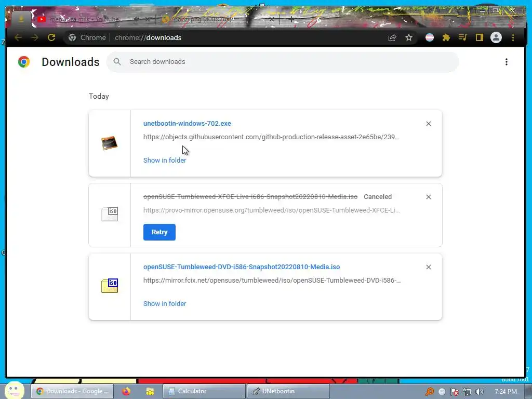Focus the Search downloads field
532x399 pixels.
[x=283, y=62]
